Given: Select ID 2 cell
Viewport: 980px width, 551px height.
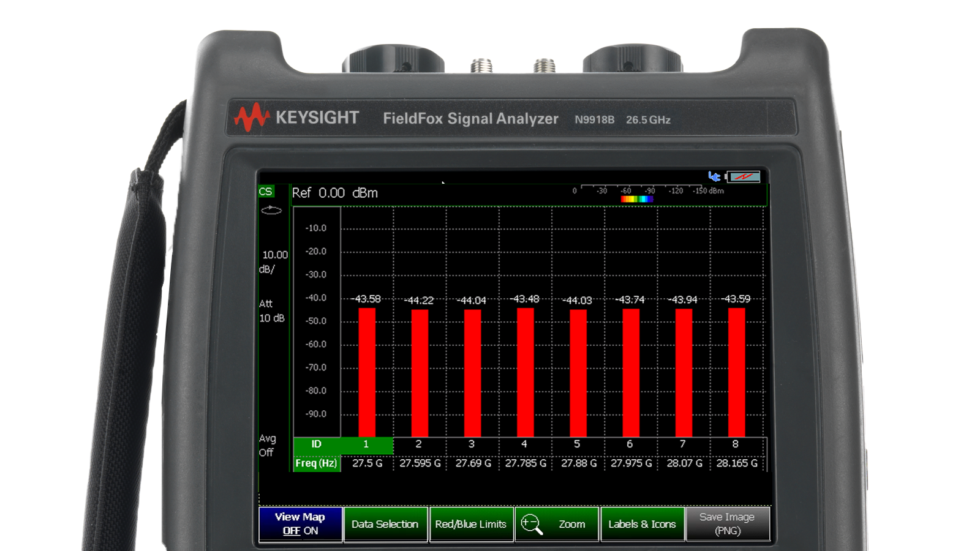Looking at the screenshot, I should pos(419,444).
